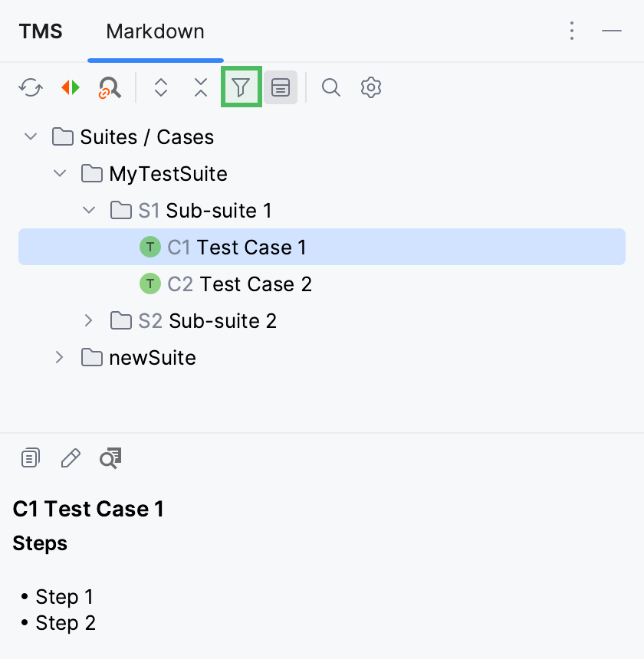
Task: Select the pencil edit icon in the preview panel
Action: click(x=70, y=457)
